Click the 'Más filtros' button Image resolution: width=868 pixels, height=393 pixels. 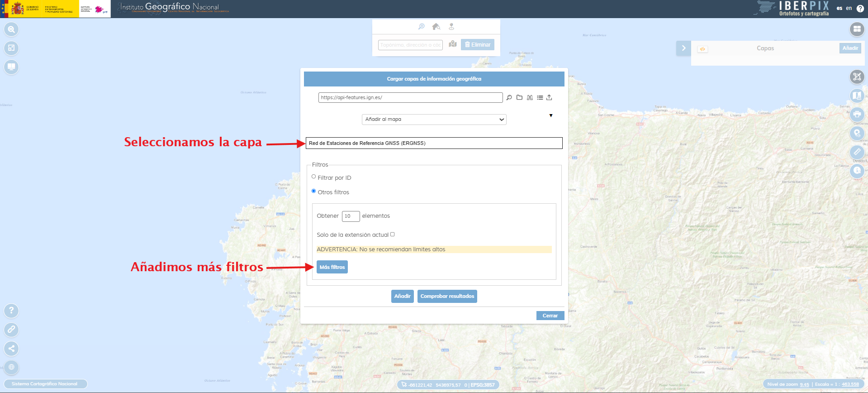click(x=332, y=267)
